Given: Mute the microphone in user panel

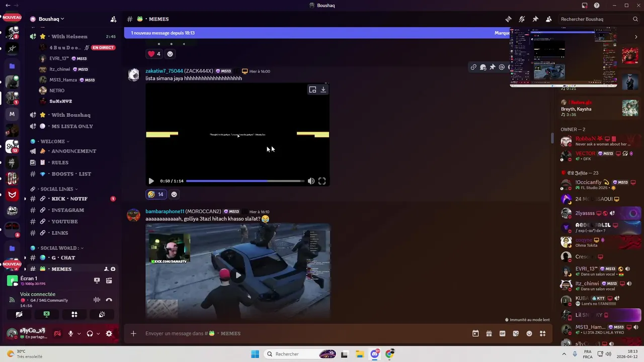Looking at the screenshot, I should click(70, 333).
